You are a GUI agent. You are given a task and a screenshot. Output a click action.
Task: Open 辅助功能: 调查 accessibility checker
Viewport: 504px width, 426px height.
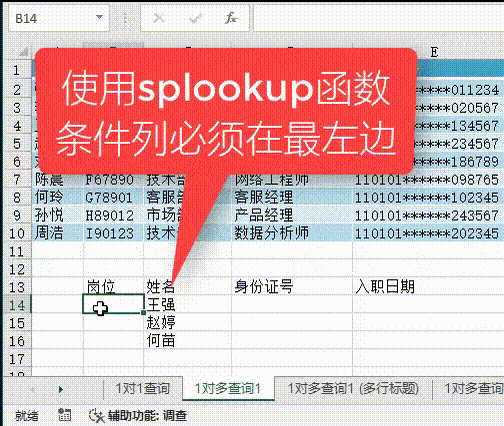tap(138, 416)
